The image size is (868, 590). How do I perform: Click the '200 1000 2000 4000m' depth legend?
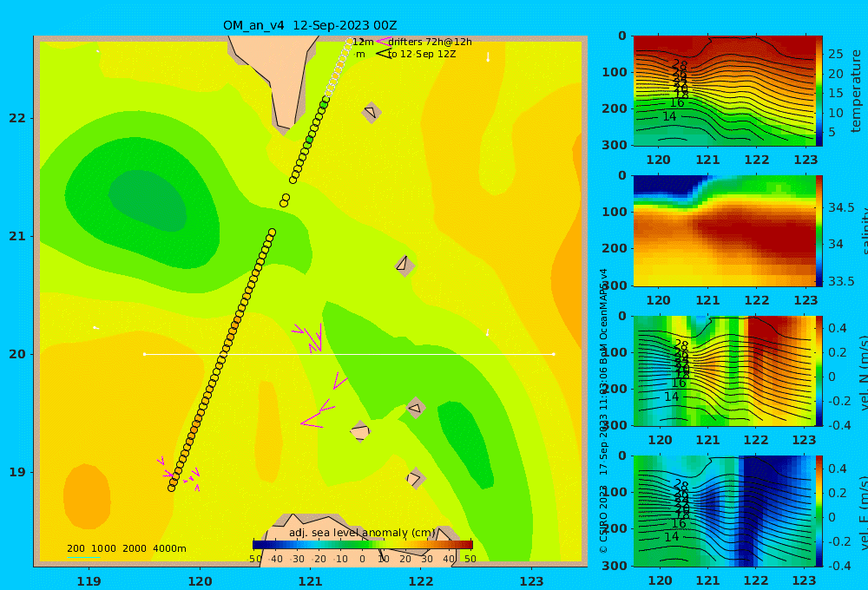coord(126,548)
